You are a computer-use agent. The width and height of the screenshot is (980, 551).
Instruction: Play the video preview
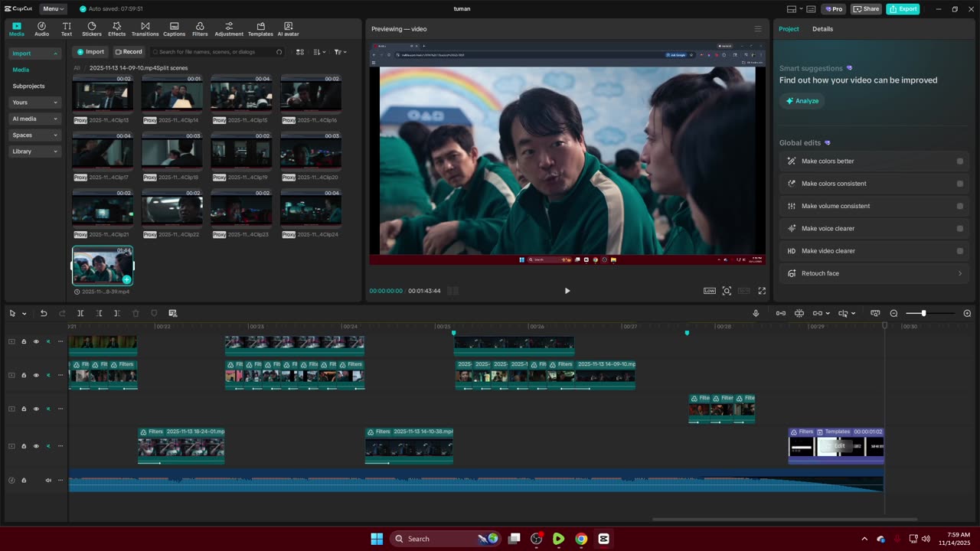coord(567,291)
